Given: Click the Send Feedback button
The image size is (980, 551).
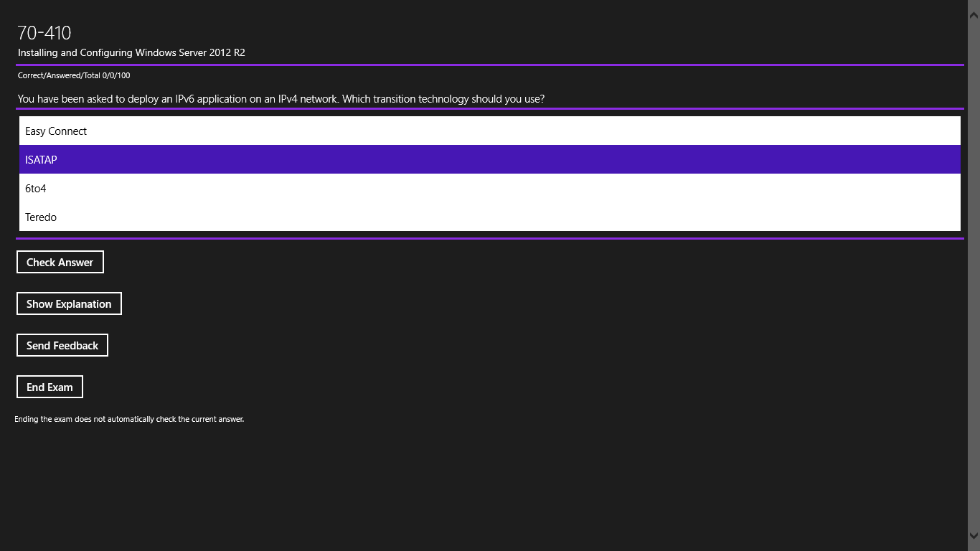Looking at the screenshot, I should pos(62,345).
